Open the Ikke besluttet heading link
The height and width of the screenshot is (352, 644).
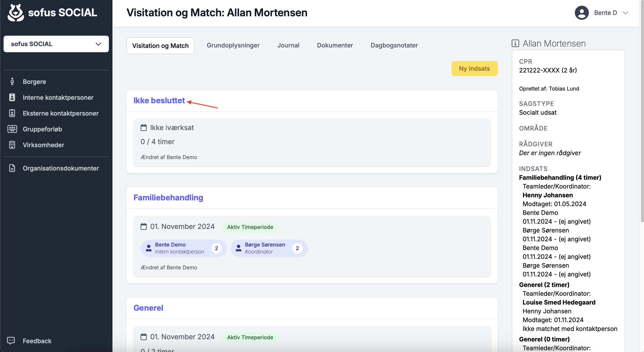coord(159,100)
